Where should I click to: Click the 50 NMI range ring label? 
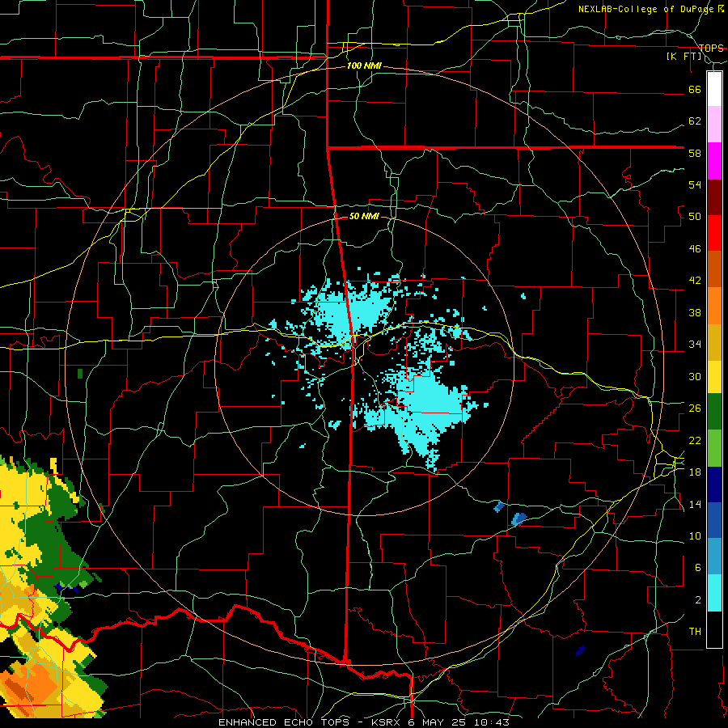(364, 216)
